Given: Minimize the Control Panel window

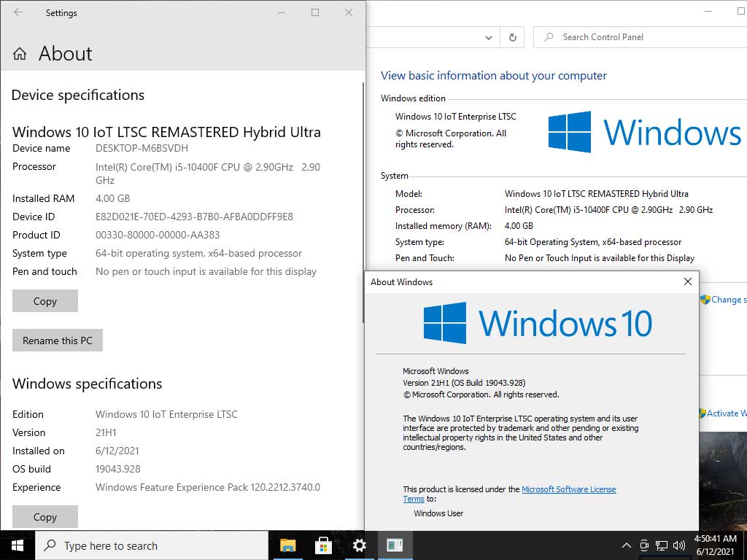Looking at the screenshot, I should point(708,11).
